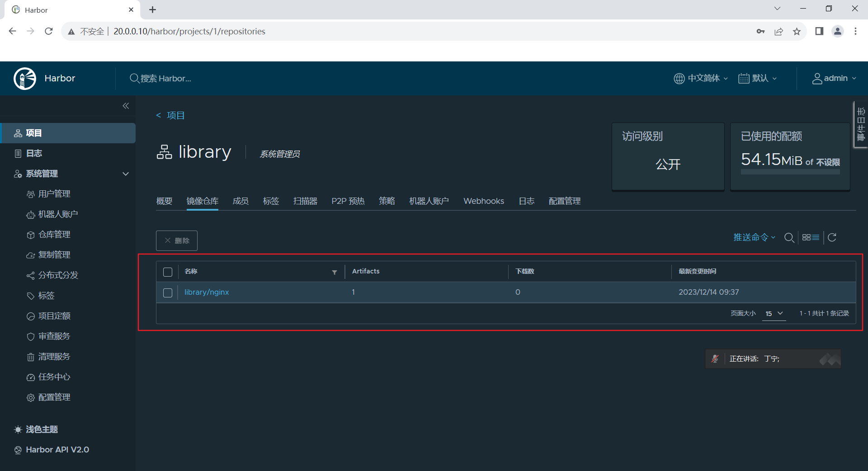
Task: Change page size 15 dropdown
Action: (774, 314)
